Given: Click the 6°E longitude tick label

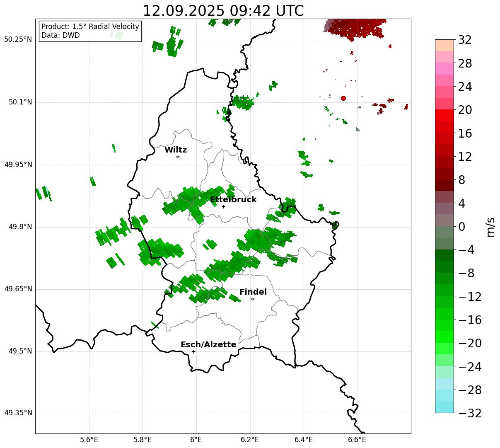Looking at the screenshot, I should tap(196, 440).
